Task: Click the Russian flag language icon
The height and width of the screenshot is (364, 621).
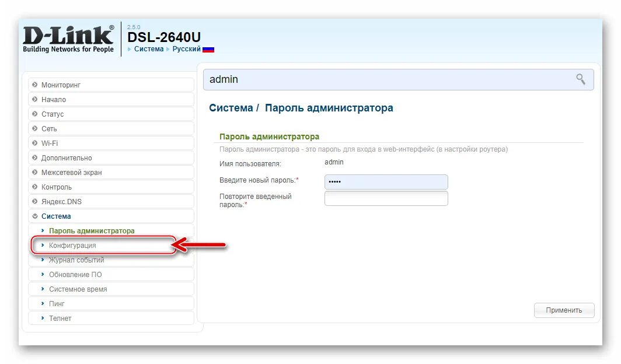Action: pos(209,49)
